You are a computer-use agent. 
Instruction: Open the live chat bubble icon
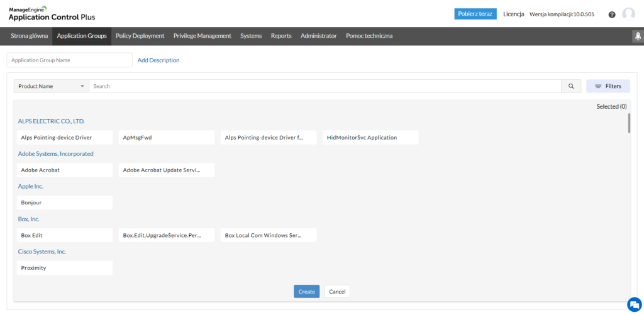point(633,304)
